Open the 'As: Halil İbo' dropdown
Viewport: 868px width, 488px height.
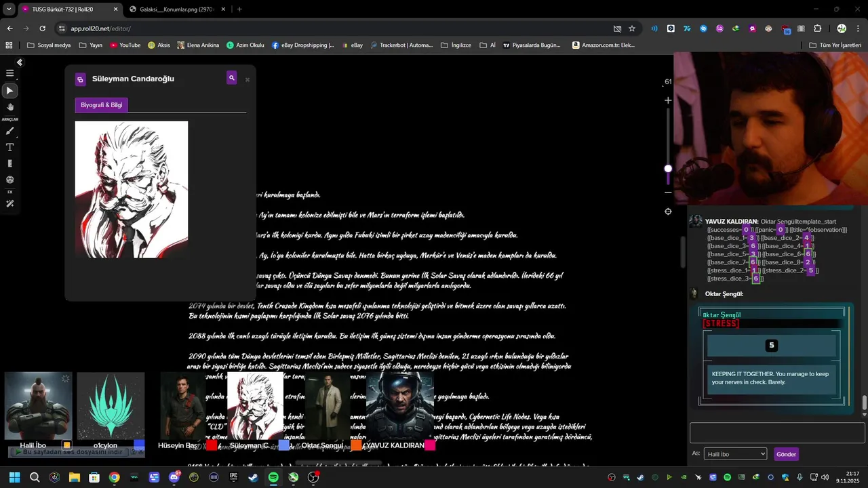point(735,454)
